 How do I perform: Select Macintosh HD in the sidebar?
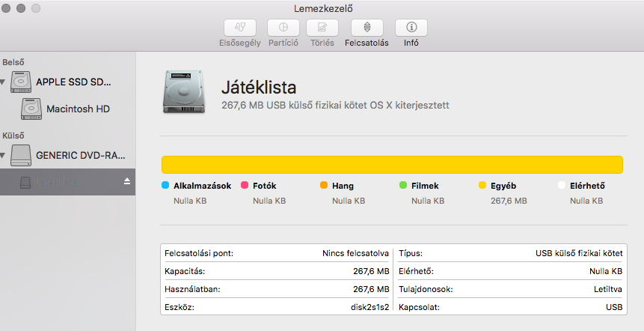click(x=78, y=109)
